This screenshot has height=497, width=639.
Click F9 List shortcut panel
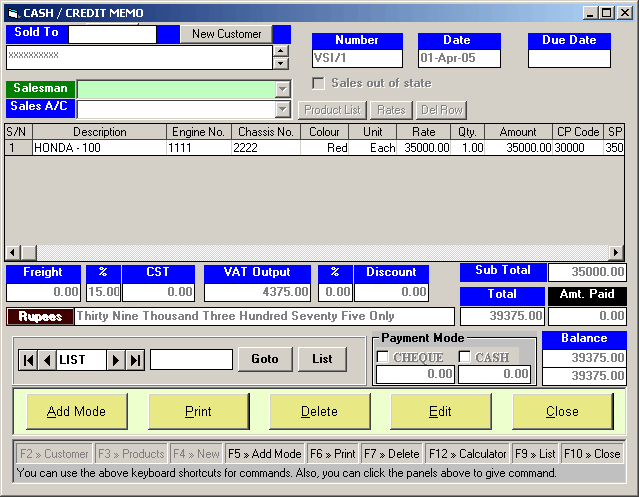(x=535, y=454)
